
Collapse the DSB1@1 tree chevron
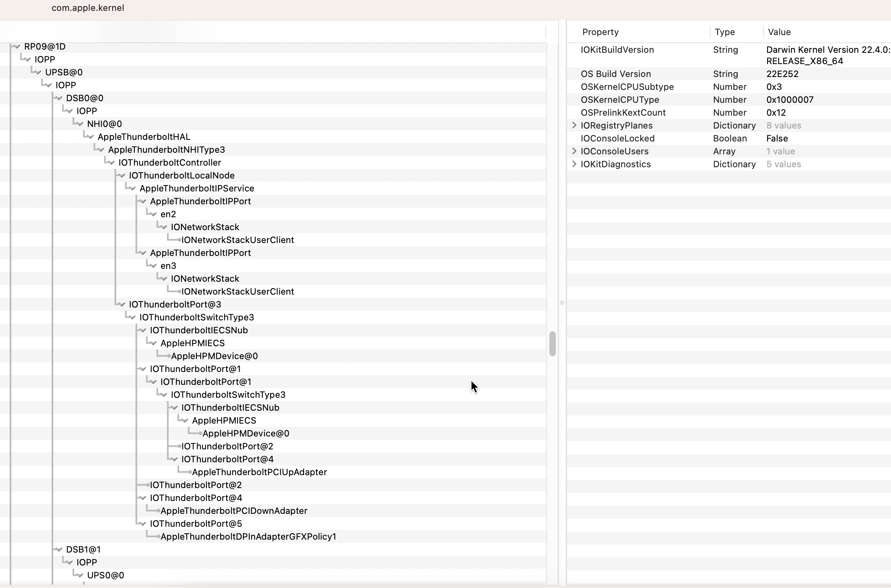tap(59, 550)
